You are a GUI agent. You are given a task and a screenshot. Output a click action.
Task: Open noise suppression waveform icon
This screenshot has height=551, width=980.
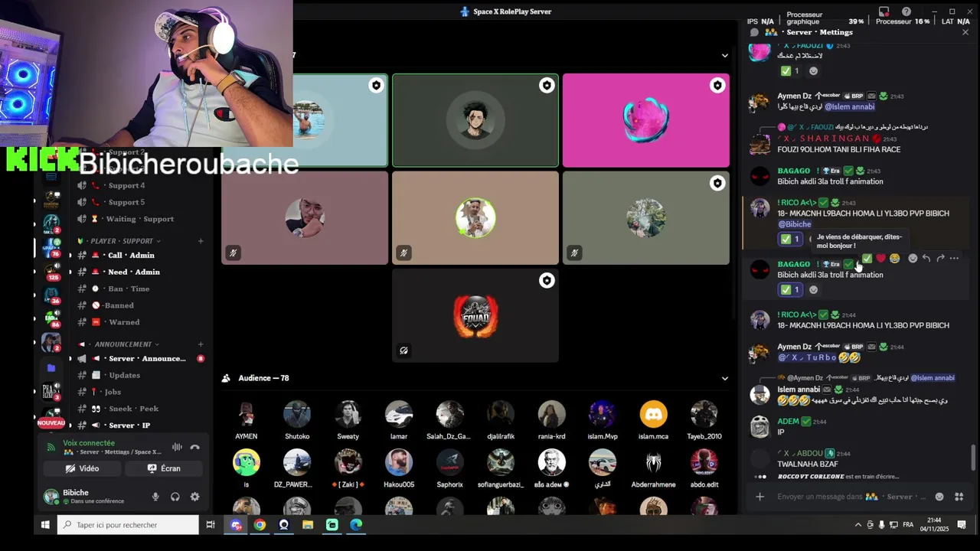[x=177, y=447]
